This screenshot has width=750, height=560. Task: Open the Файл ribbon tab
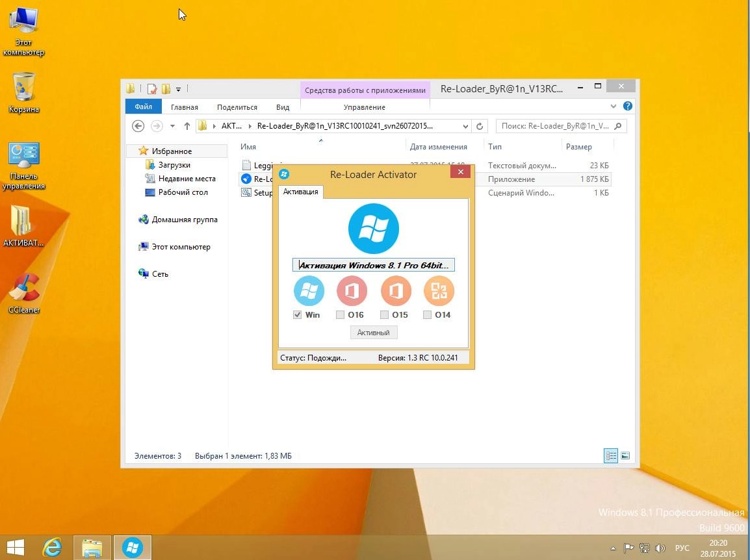coord(143,107)
